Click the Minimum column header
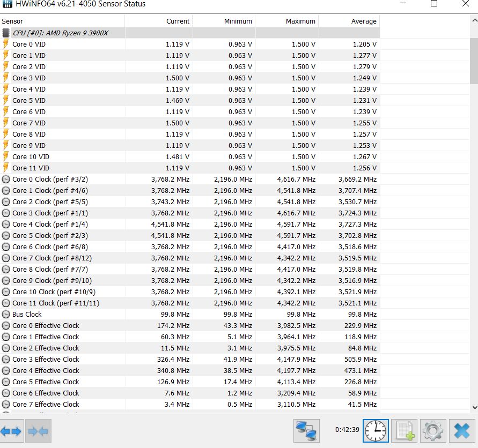The height and width of the screenshot is (448, 478). (224, 21)
